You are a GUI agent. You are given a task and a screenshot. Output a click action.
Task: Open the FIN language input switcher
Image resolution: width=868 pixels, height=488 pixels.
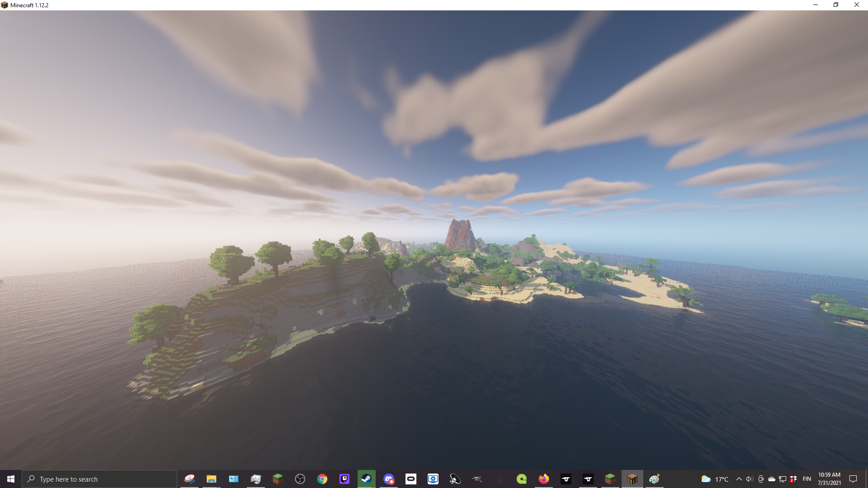pos(807,479)
